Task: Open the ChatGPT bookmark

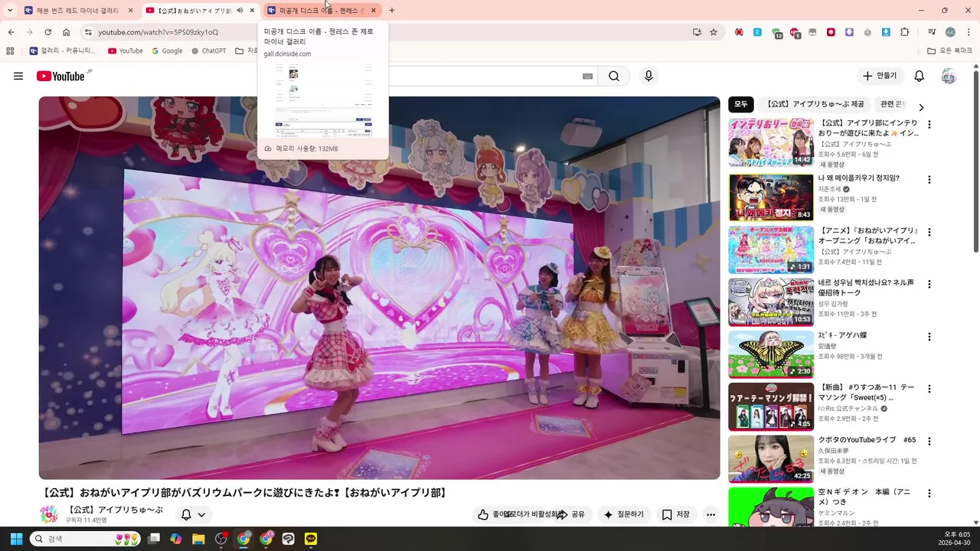Action: [x=208, y=51]
